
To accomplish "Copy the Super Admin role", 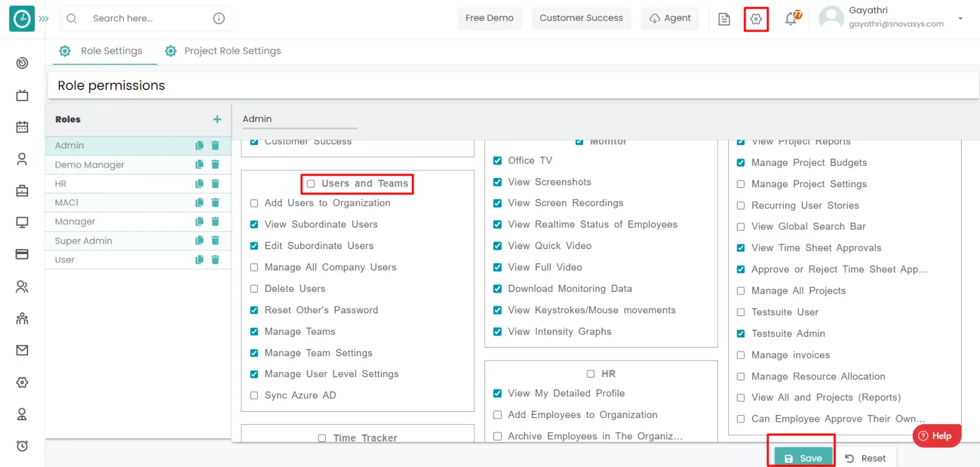I will pos(199,241).
